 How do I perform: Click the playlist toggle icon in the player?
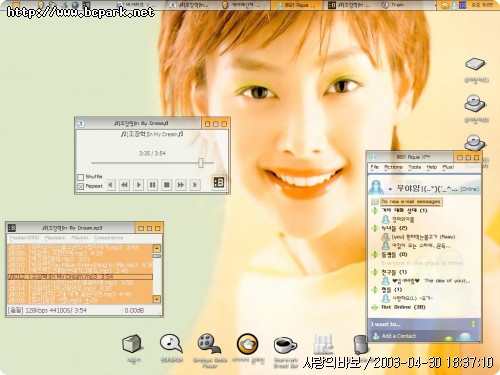(219, 182)
